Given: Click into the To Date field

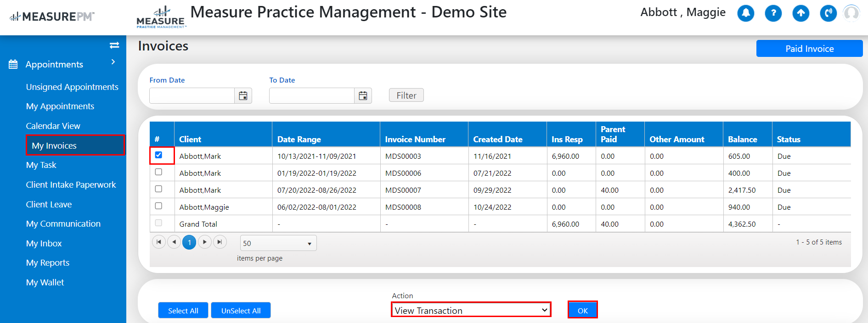Looking at the screenshot, I should tap(312, 95).
